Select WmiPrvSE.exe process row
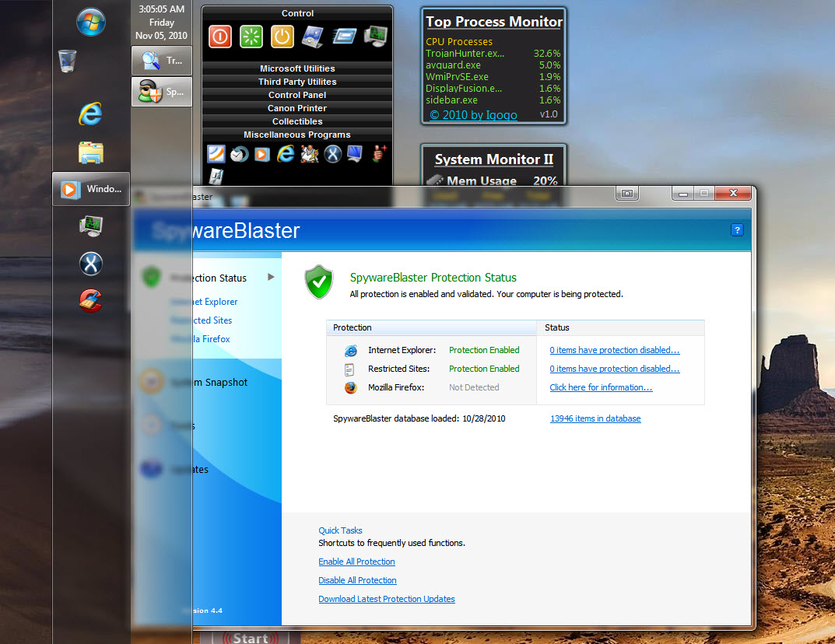The height and width of the screenshot is (644, 835). click(493, 77)
